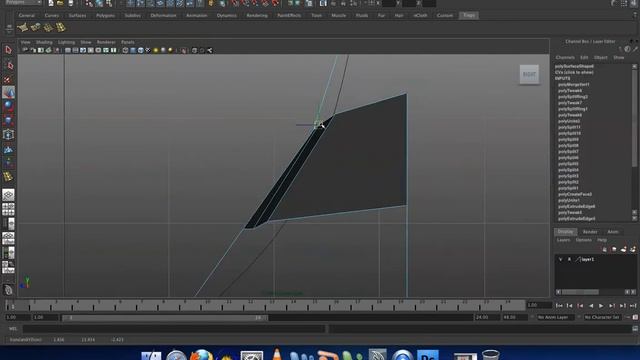Viewport: 640px width, 360px height.
Task: Select the arrow Select tool
Action: 8,50
